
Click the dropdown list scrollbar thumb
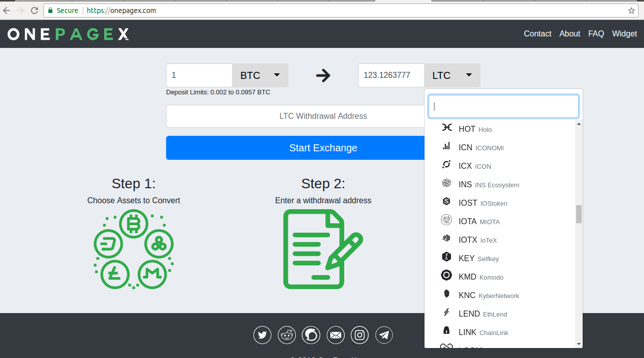point(579,214)
